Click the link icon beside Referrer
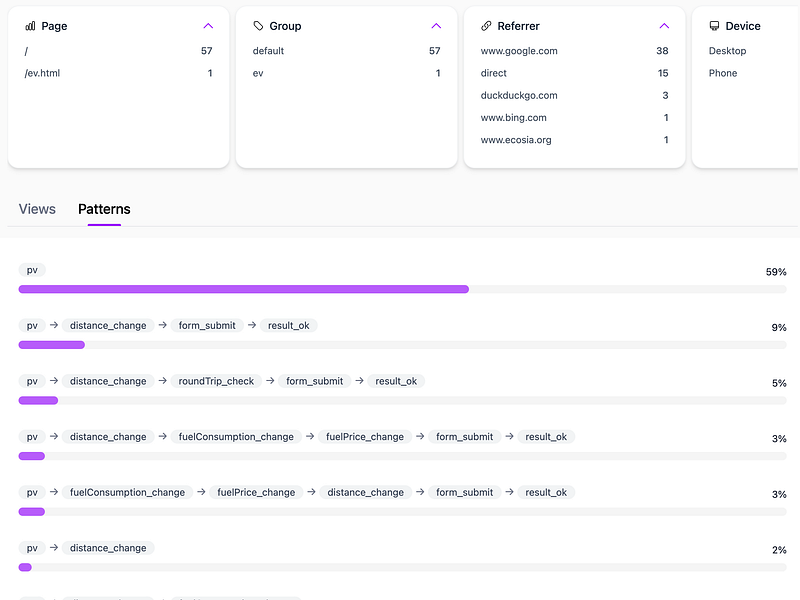 (x=486, y=26)
